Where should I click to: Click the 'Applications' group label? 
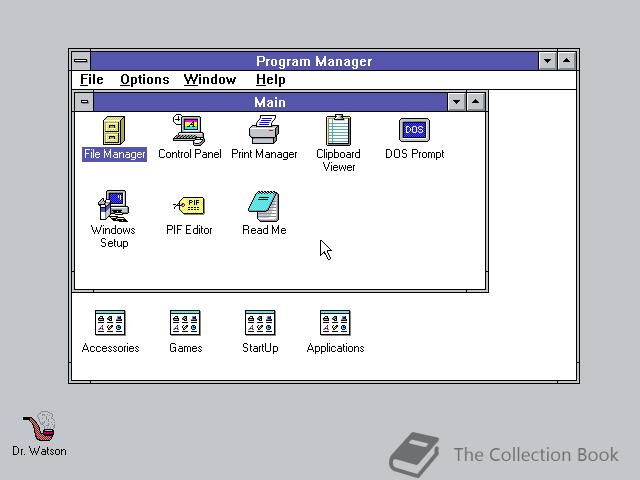[x=336, y=348]
